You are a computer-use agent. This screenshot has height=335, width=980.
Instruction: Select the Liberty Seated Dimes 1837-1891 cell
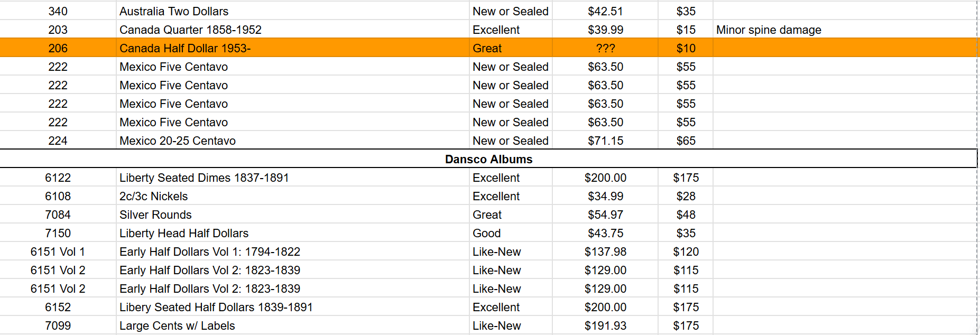(x=292, y=178)
